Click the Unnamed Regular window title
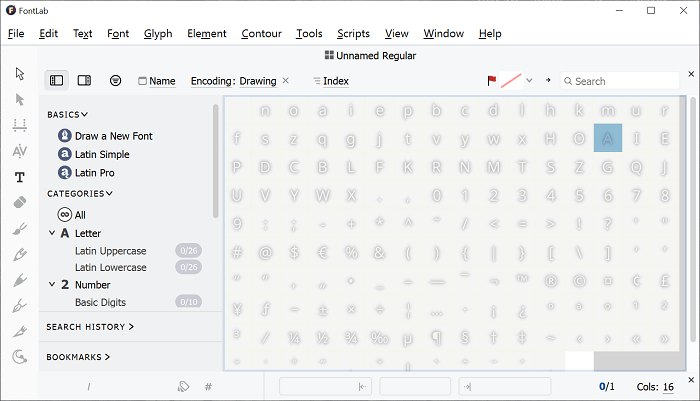Viewport: 700px width, 401px height. pyautogui.click(x=370, y=55)
